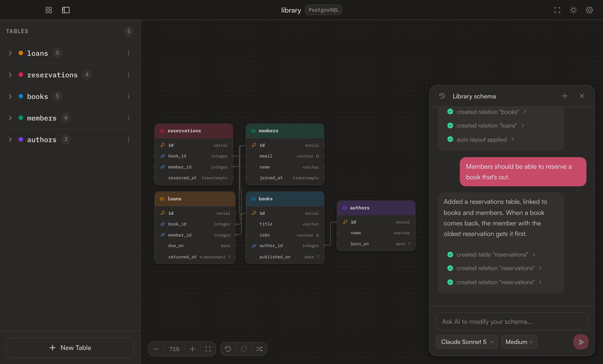The height and width of the screenshot is (364, 603).
Task: Click Ask AI to modify schema input
Action: pyautogui.click(x=512, y=322)
